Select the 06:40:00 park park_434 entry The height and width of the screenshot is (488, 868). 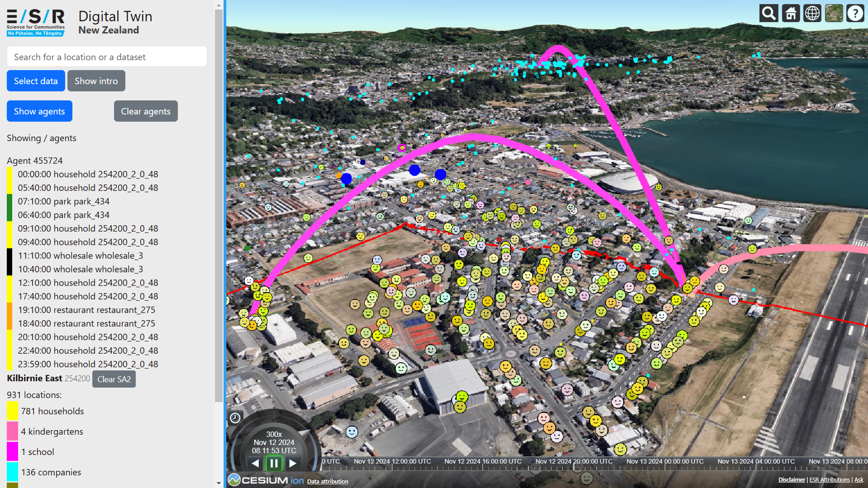63,215
